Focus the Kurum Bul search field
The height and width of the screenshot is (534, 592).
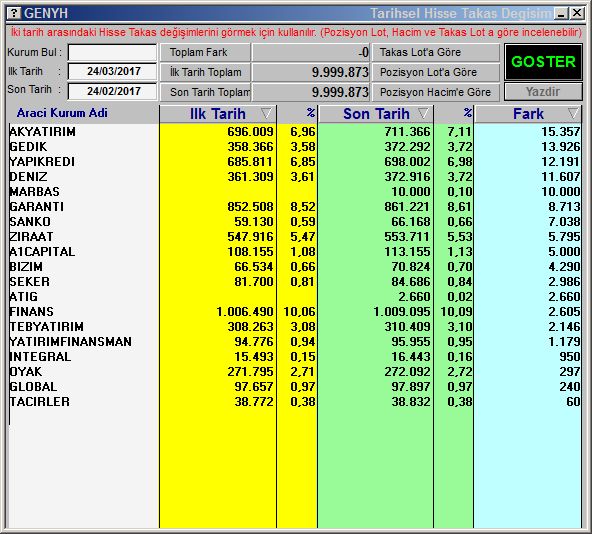(x=112, y=52)
